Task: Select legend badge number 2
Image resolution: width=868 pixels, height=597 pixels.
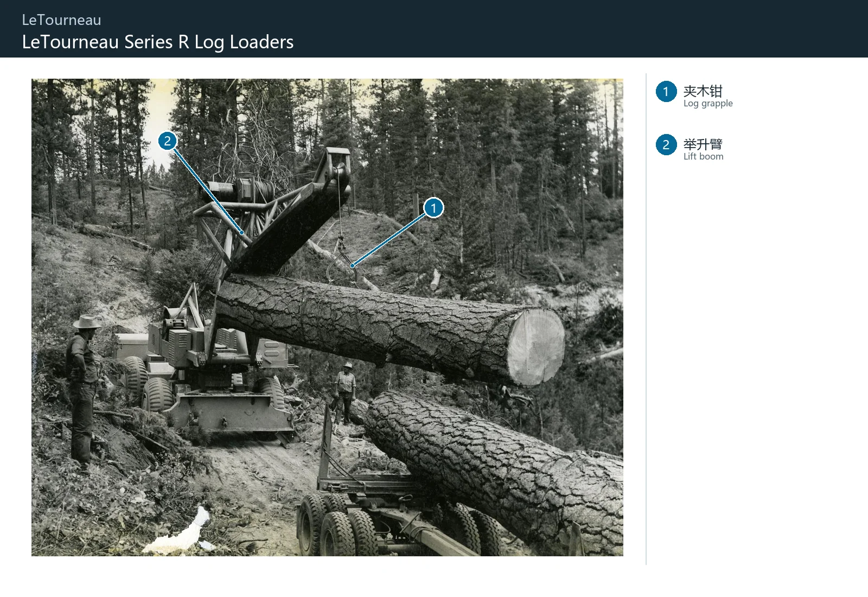Action: (x=666, y=145)
